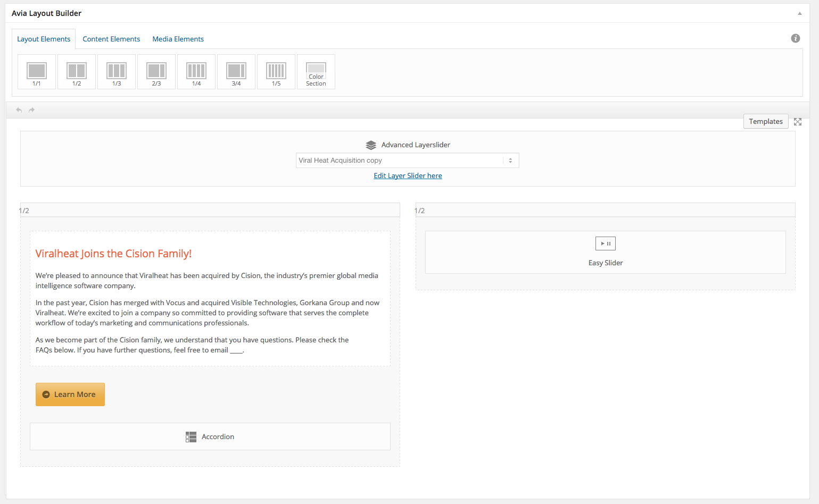Add a 2/3 column layout element
Screen dimensions: 819x504
[156, 72]
